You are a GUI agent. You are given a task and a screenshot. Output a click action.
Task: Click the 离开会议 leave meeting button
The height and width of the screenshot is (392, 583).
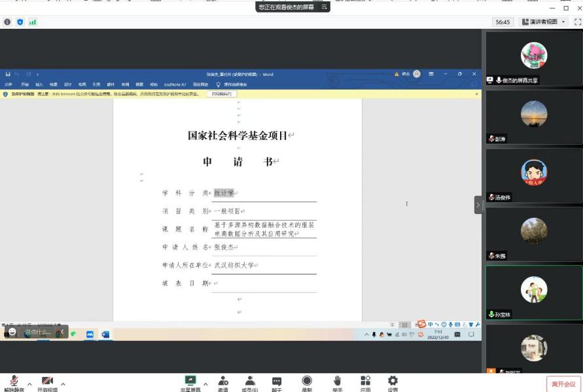[563, 384]
